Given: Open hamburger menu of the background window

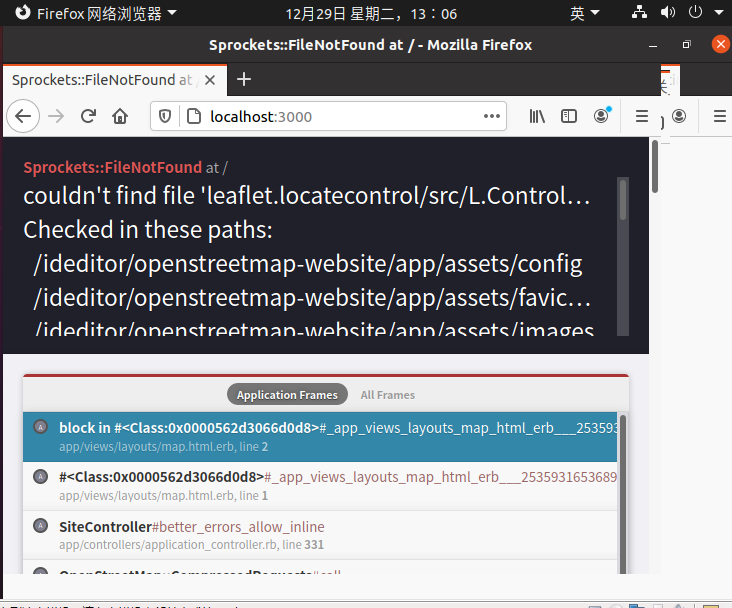Looking at the screenshot, I should point(720,116).
